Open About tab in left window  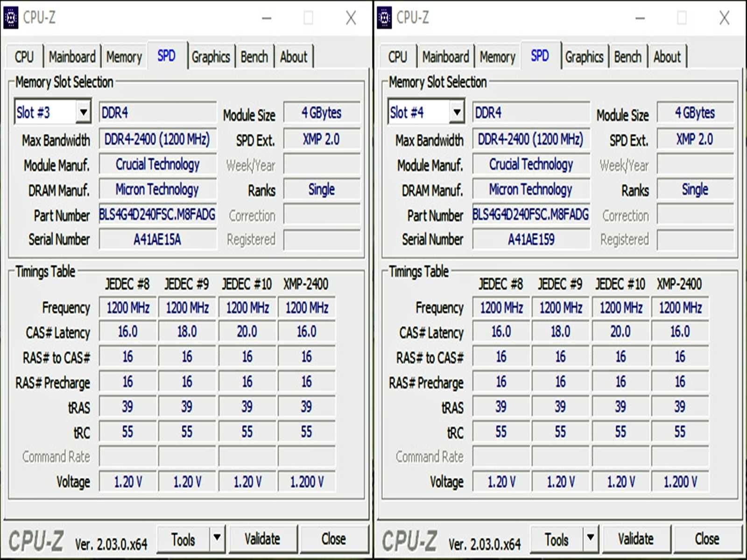[x=294, y=57]
